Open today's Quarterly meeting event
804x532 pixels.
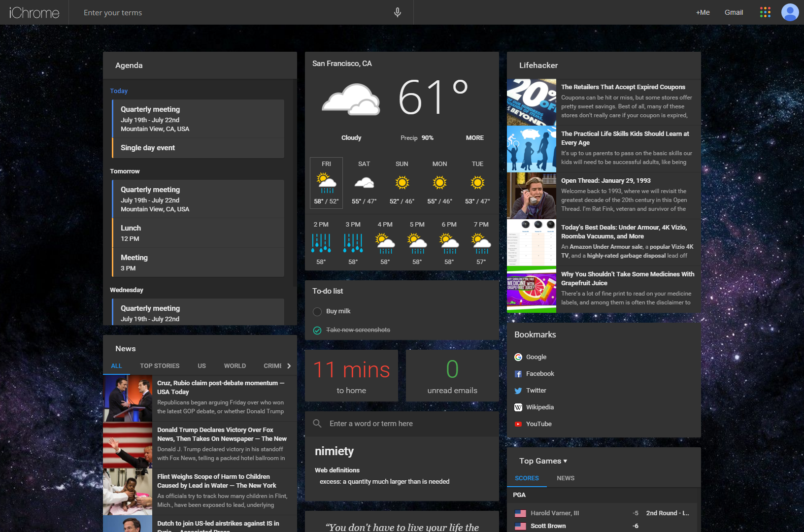click(x=198, y=119)
